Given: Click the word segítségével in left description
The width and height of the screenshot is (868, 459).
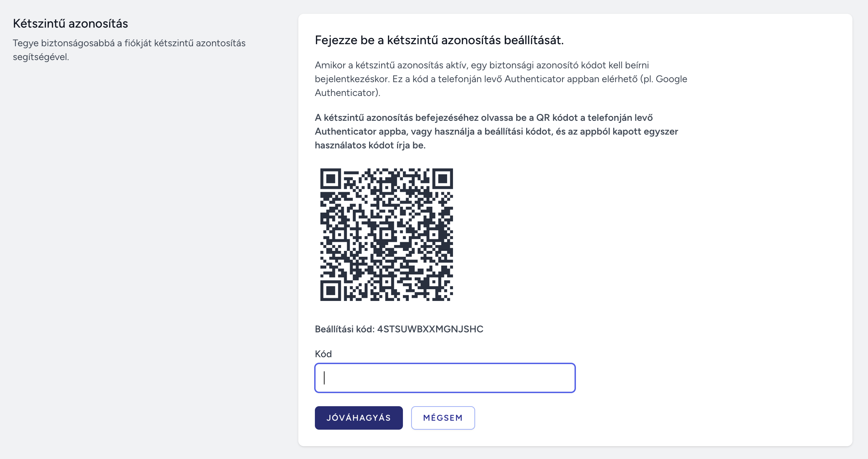Looking at the screenshot, I should (x=41, y=57).
